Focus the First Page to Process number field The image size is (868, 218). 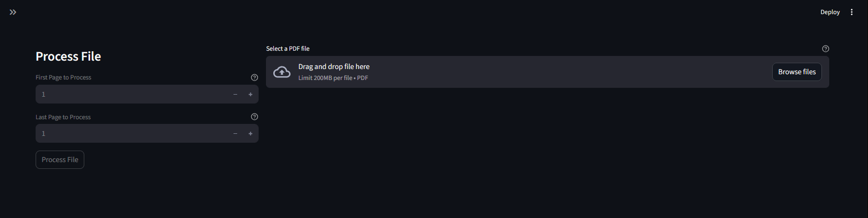(131, 94)
